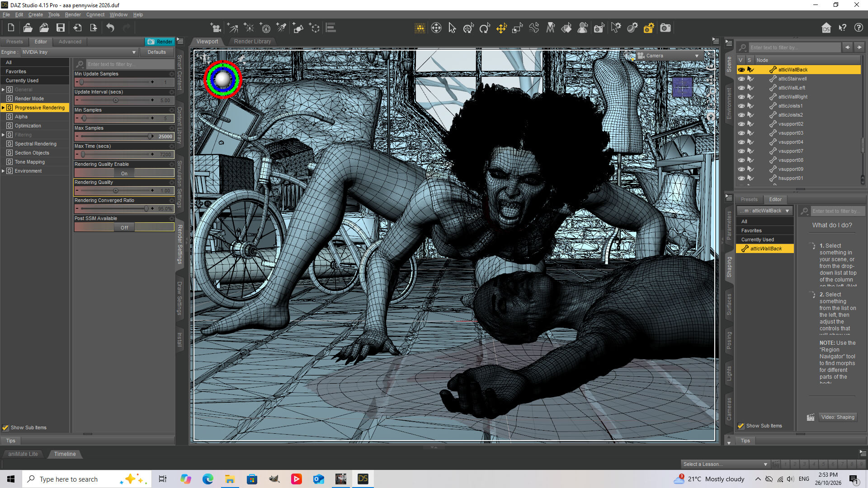
Task: Toggle visibility eye of atticWallLeft
Action: point(741,88)
